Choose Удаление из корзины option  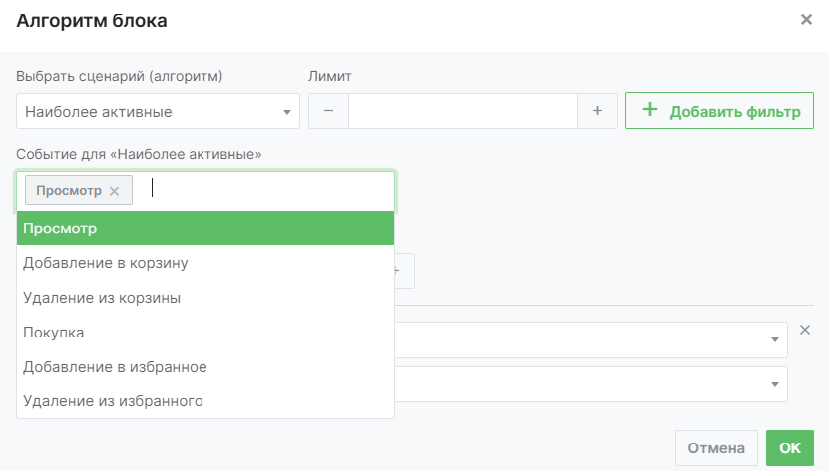(x=205, y=298)
